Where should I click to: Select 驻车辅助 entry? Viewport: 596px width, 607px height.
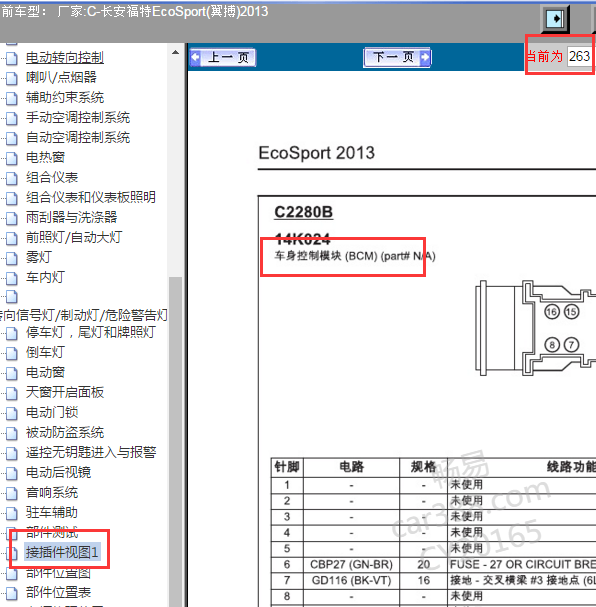click(x=52, y=513)
